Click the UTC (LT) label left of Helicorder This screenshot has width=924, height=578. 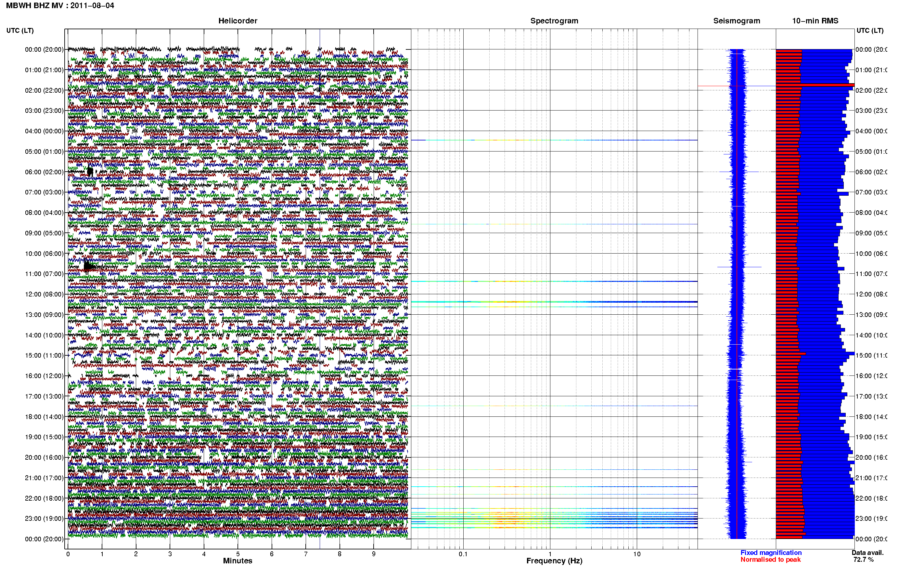(x=20, y=31)
